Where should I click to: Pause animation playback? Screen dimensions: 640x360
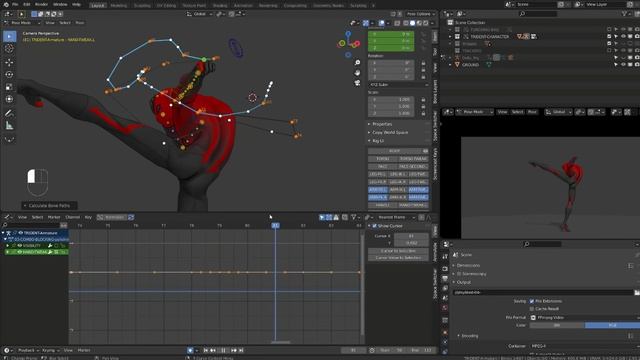tap(223, 350)
